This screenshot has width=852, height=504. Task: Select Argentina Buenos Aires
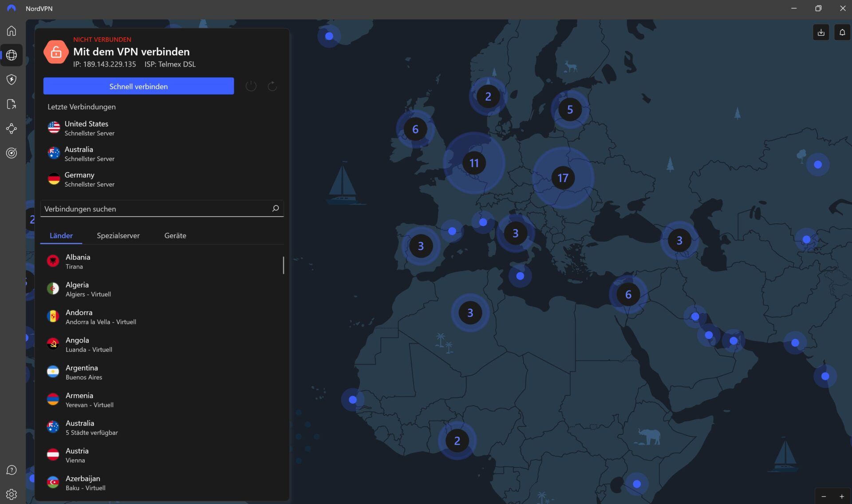[x=162, y=372]
